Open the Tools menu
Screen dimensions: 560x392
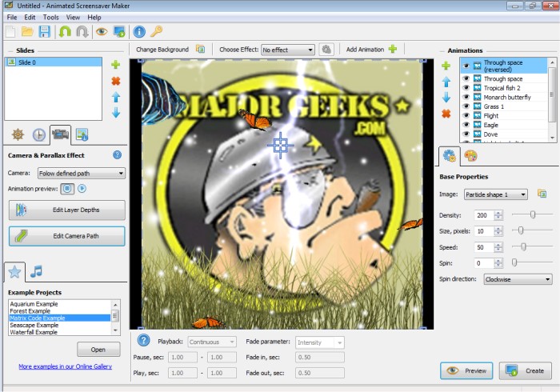(50, 17)
